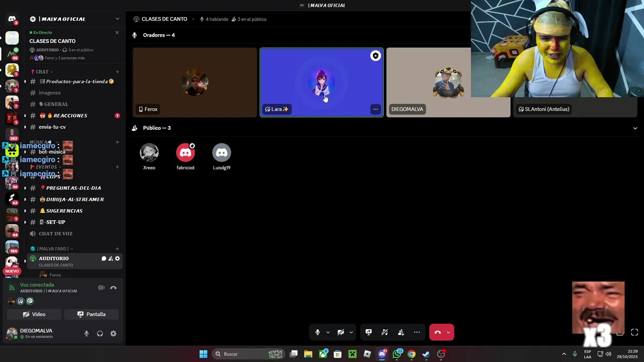Screen dimensions: 644x362
Task: Move to audience icon in control bar
Action: [401, 332]
